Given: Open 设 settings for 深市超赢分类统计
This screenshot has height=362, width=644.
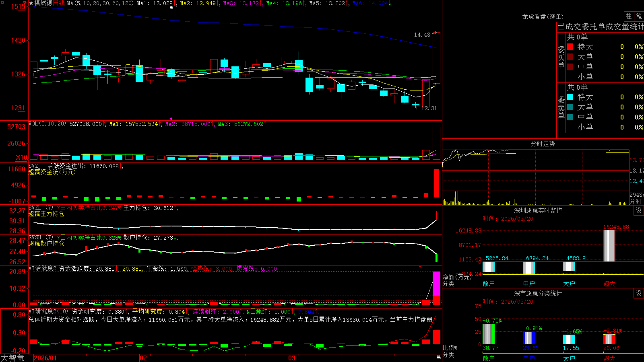Looking at the screenshot, I should pos(639,293).
